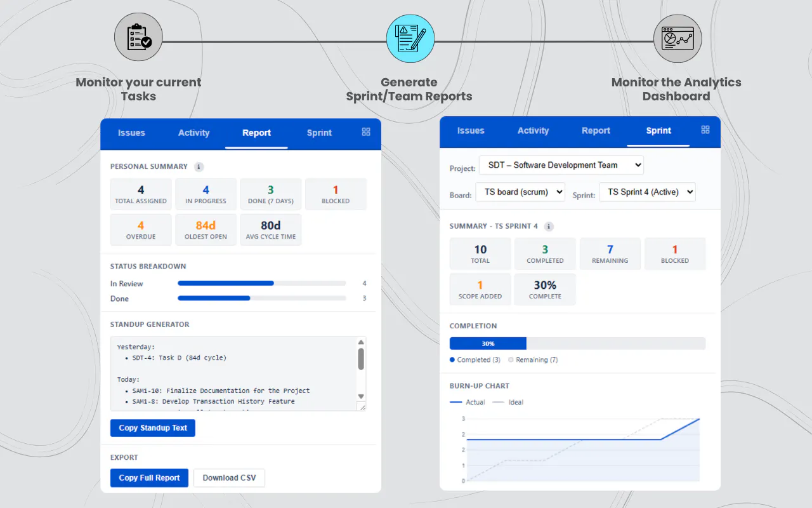Click the Status Breakdown heading
Viewport: 812px width, 508px height.
click(x=148, y=267)
